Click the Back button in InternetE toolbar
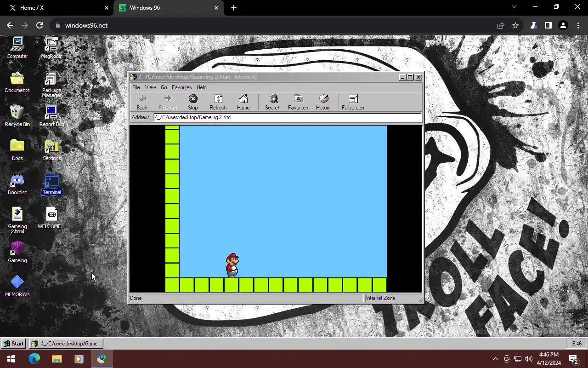 click(x=142, y=102)
